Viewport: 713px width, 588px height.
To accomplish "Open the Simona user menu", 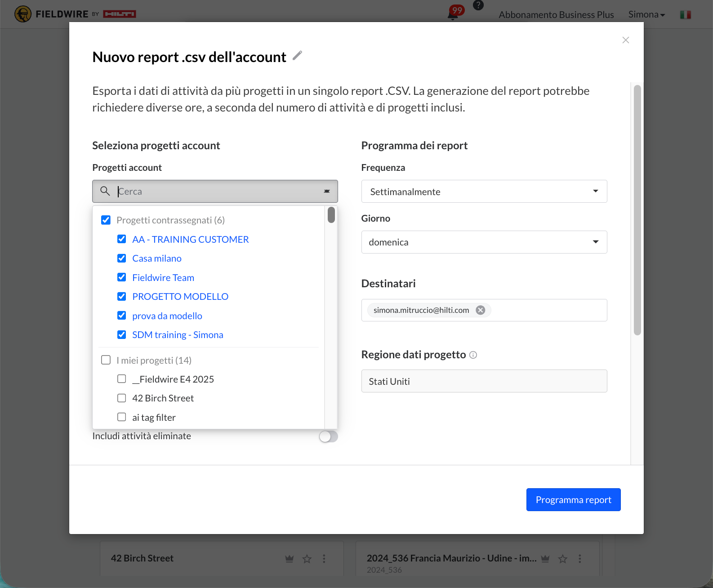I will tap(646, 14).
